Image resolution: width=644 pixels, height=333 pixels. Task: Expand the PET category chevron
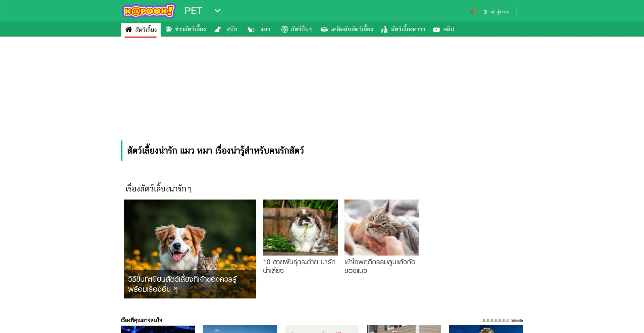pos(217,11)
